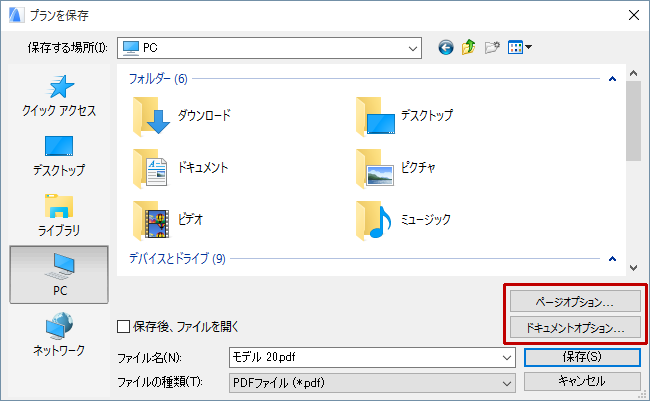Viewport: 650px width, 401px height.
Task: Click the Back navigation arrow icon
Action: click(x=446, y=48)
